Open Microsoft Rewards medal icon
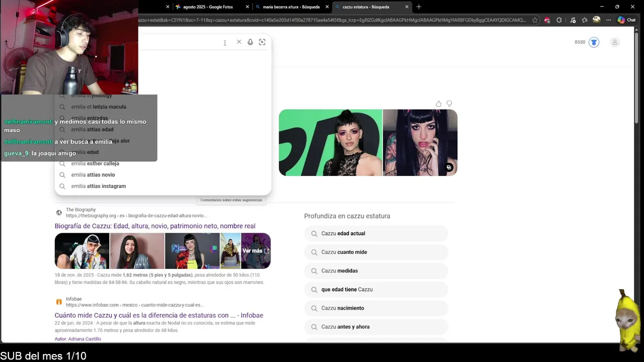Image resolution: width=644 pixels, height=362 pixels. (x=594, y=42)
